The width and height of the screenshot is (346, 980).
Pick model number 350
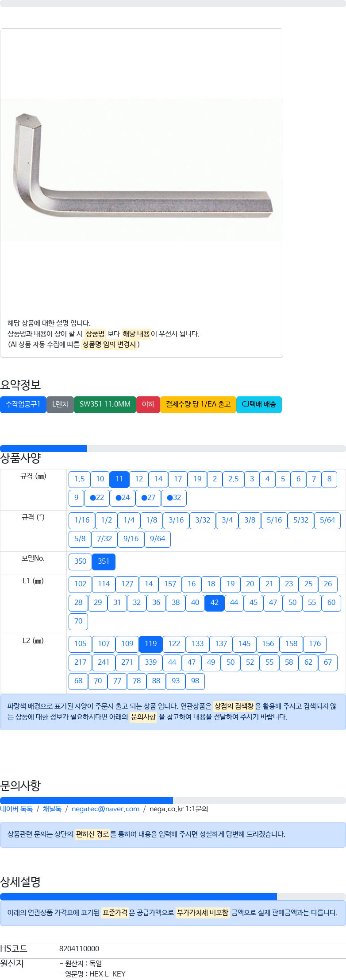tap(80, 562)
